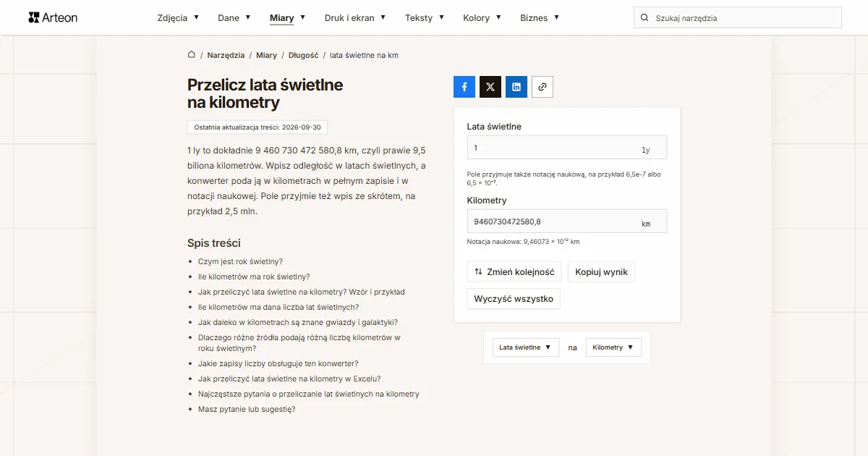
Task: Click the Przelicz lata świetlne na kilometry heading
Action: pyautogui.click(x=265, y=93)
